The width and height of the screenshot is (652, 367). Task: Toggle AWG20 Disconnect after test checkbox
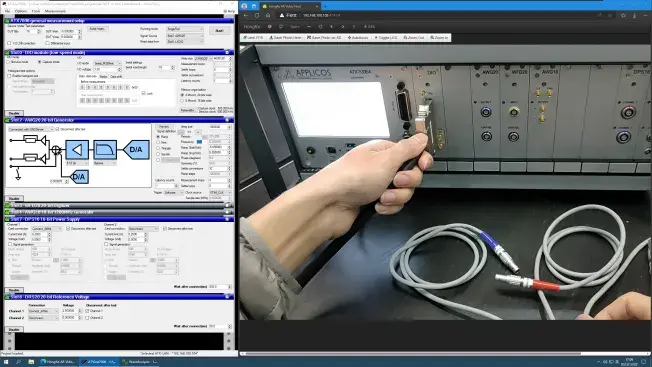point(57,129)
